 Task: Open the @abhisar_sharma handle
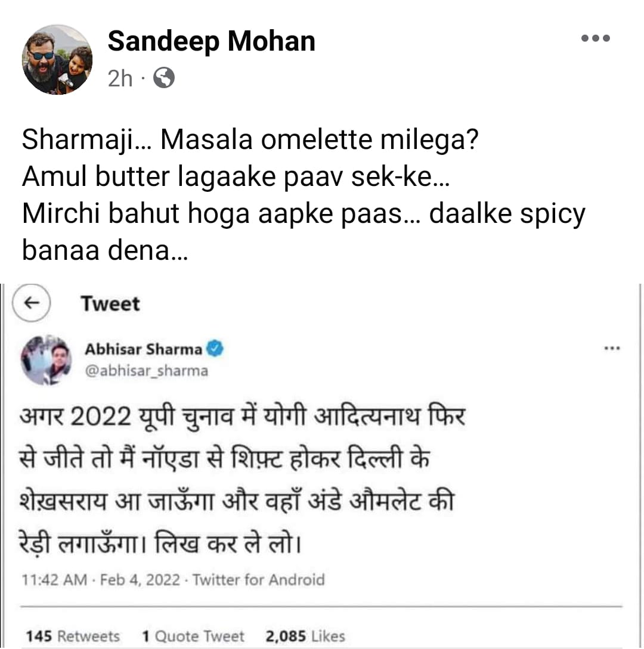pyautogui.click(x=146, y=371)
